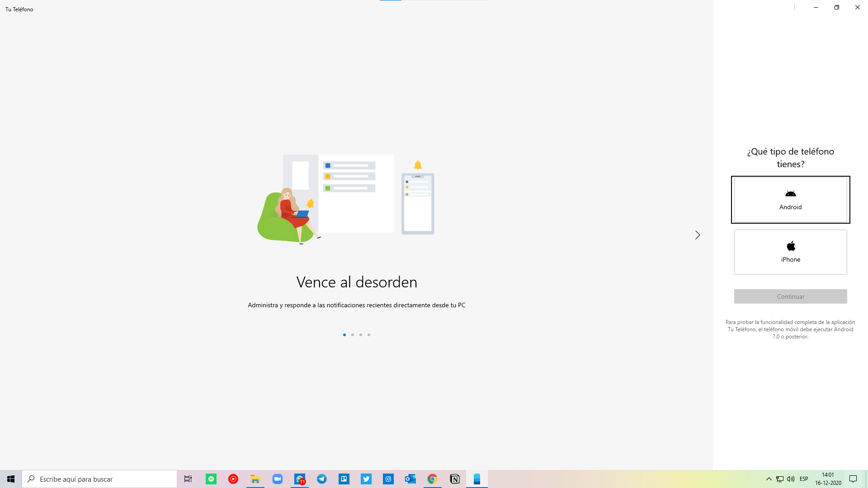Open the volume control icon
This screenshot has height=488, width=868.
[x=791, y=479]
